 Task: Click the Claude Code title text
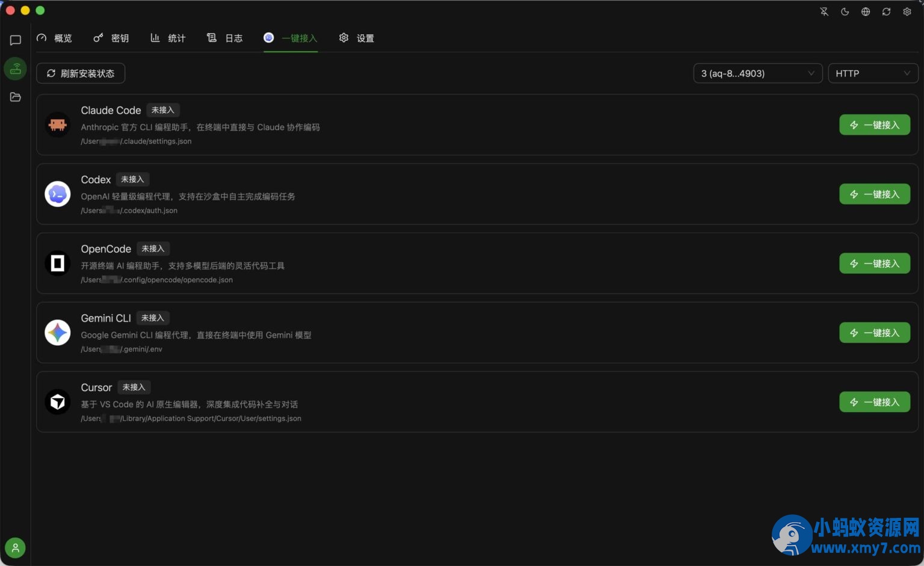(111, 110)
